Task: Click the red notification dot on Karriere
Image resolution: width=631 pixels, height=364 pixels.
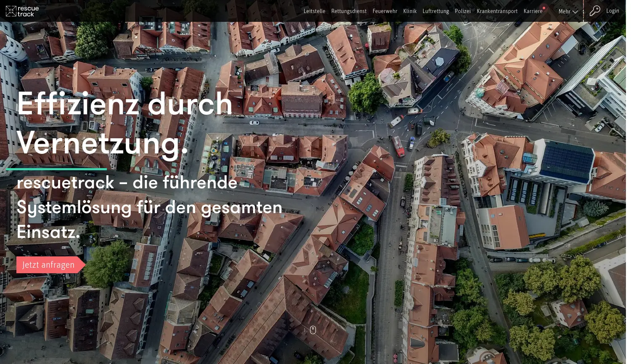Action: [544, 7]
